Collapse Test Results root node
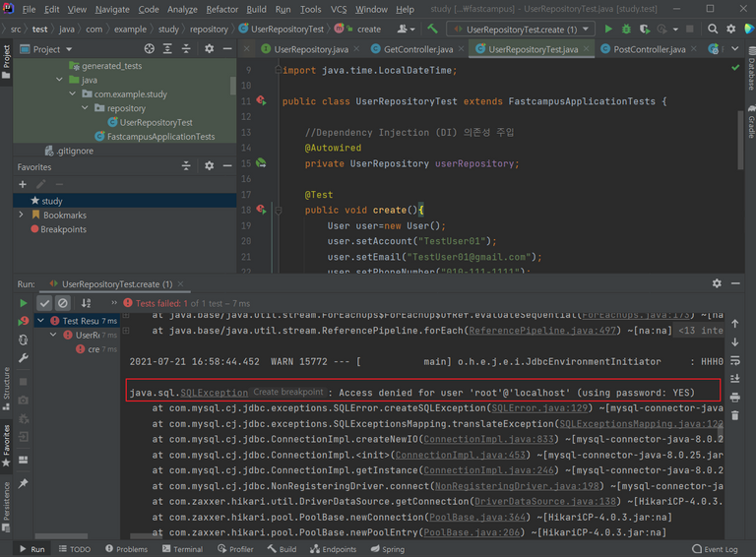756x557 pixels. click(41, 321)
